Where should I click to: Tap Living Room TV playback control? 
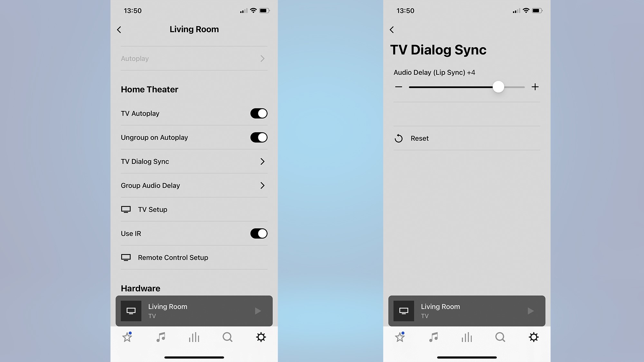click(259, 310)
